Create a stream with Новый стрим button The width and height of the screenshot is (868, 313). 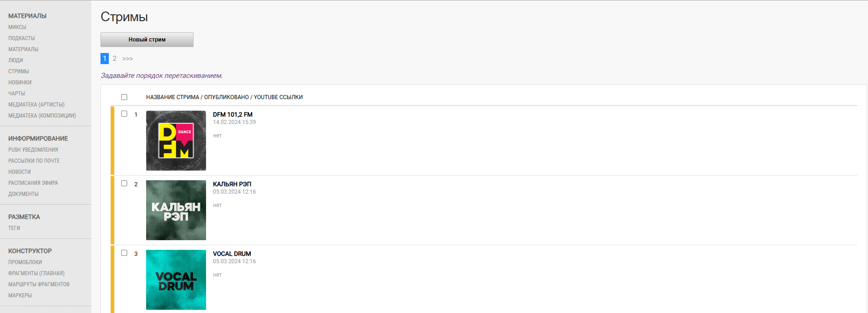(x=147, y=40)
